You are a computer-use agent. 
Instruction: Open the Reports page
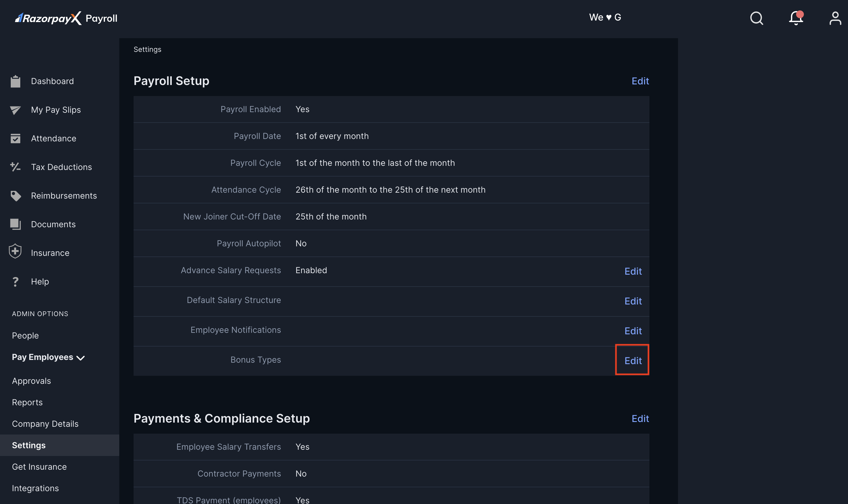click(27, 402)
